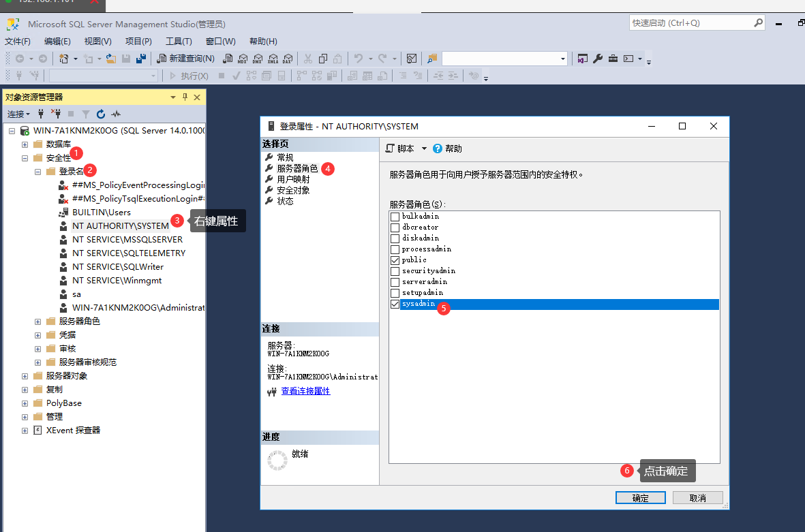805x532 pixels.
Task: Select the 状态 page in dialog
Action: click(x=286, y=201)
